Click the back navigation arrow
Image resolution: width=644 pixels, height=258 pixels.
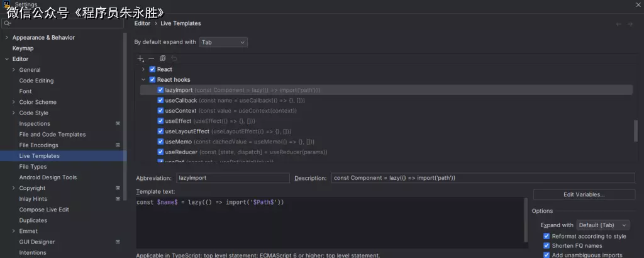tap(619, 24)
